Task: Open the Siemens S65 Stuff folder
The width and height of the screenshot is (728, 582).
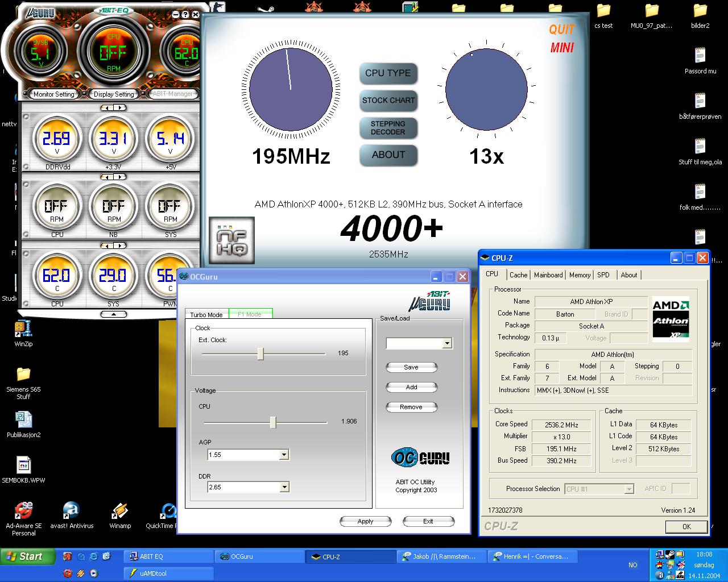Action: pos(23,383)
